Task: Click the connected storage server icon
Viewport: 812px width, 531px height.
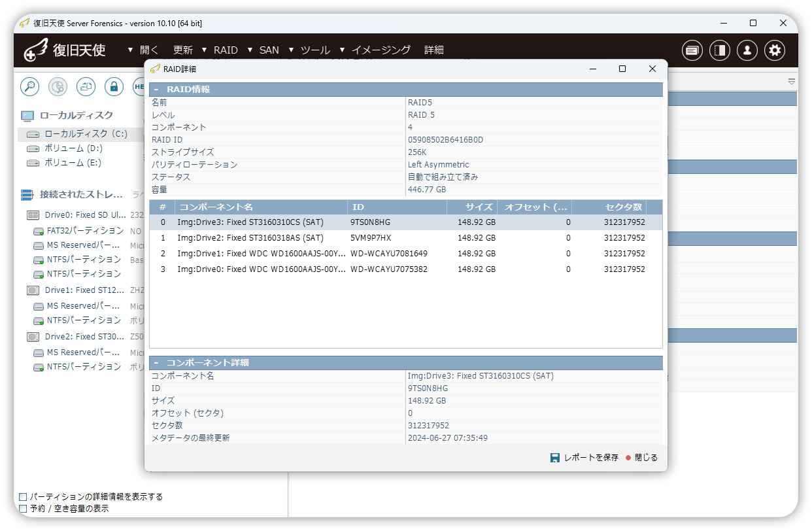Action: [x=27, y=195]
